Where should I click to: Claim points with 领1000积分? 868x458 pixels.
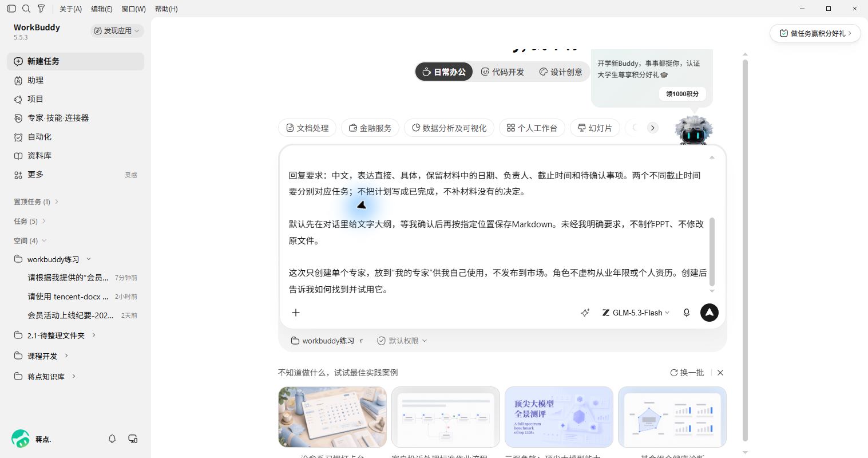coord(683,94)
